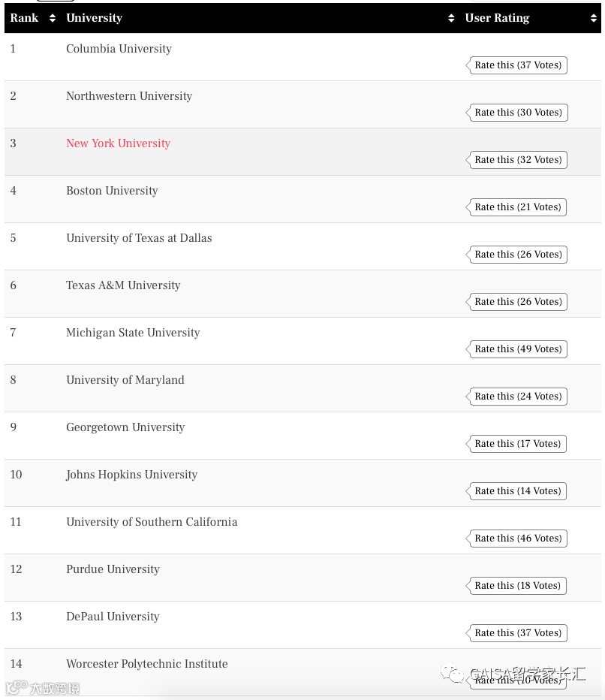Screen dimensions: 605x700
Task: Click the Michigan State University name
Action: [x=133, y=333]
